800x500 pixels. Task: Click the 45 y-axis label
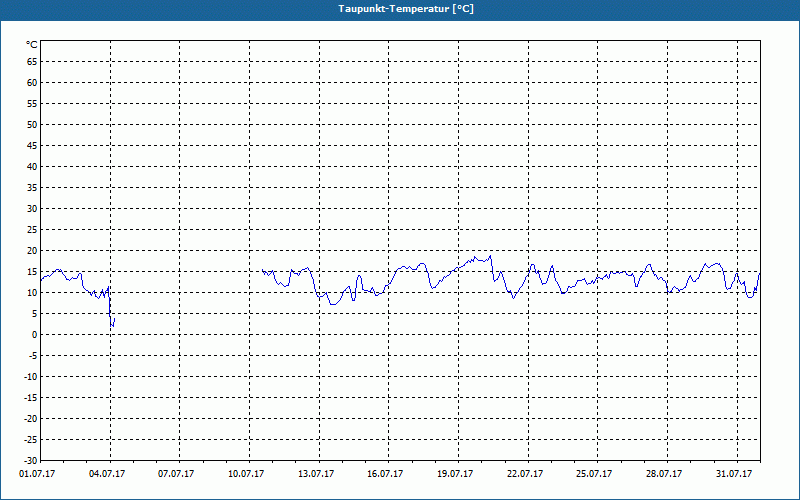coord(32,146)
